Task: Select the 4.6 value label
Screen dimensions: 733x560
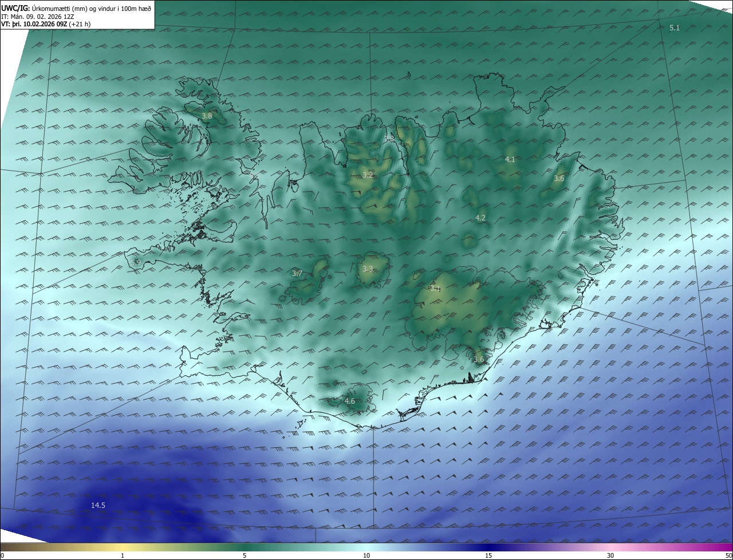Action: point(350,401)
